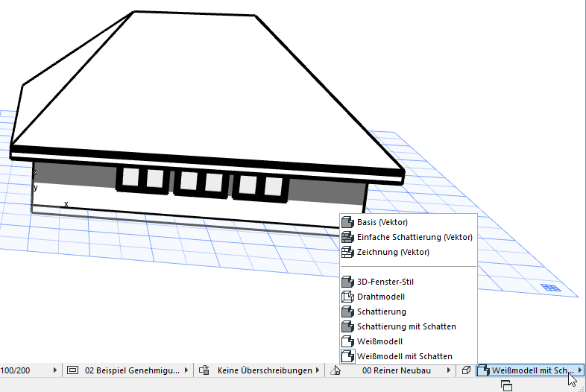This screenshot has height=392, width=586.
Task: Click the small 3D box icon beside style selector
Action: click(x=466, y=370)
